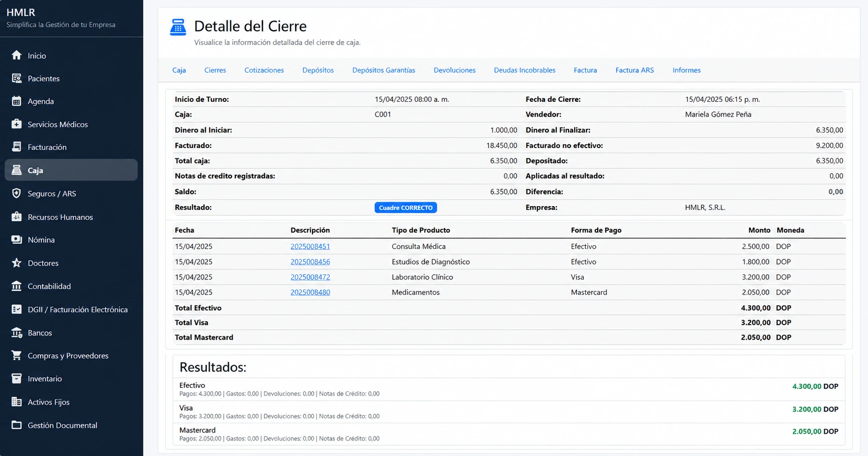Click the Pacientes sidebar icon

tap(17, 78)
